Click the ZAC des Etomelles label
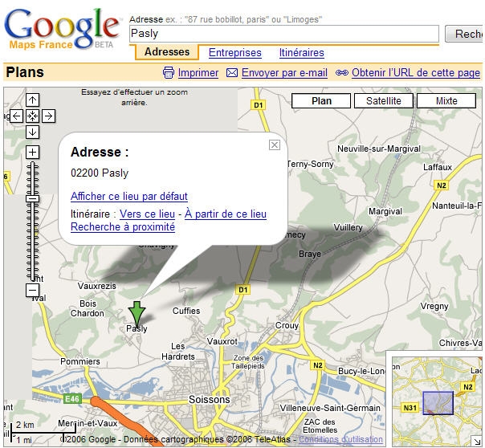 pos(320,426)
